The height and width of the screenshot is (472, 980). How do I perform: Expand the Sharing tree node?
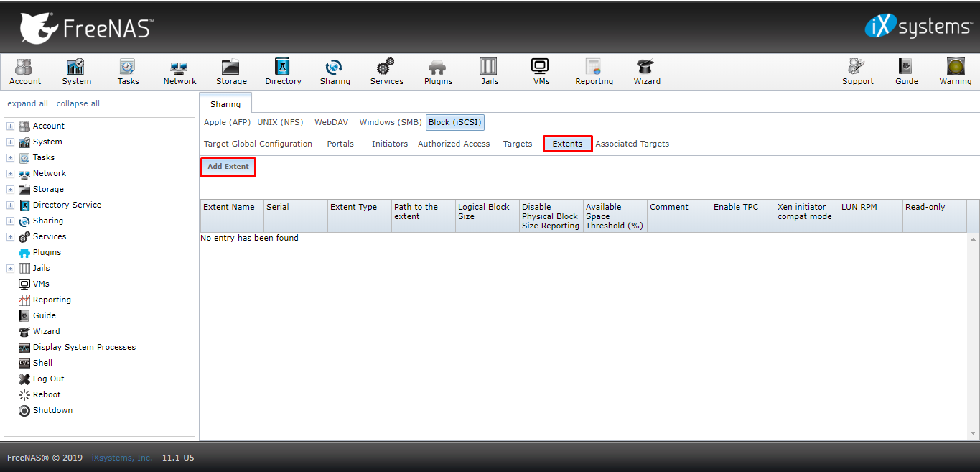pyautogui.click(x=11, y=221)
